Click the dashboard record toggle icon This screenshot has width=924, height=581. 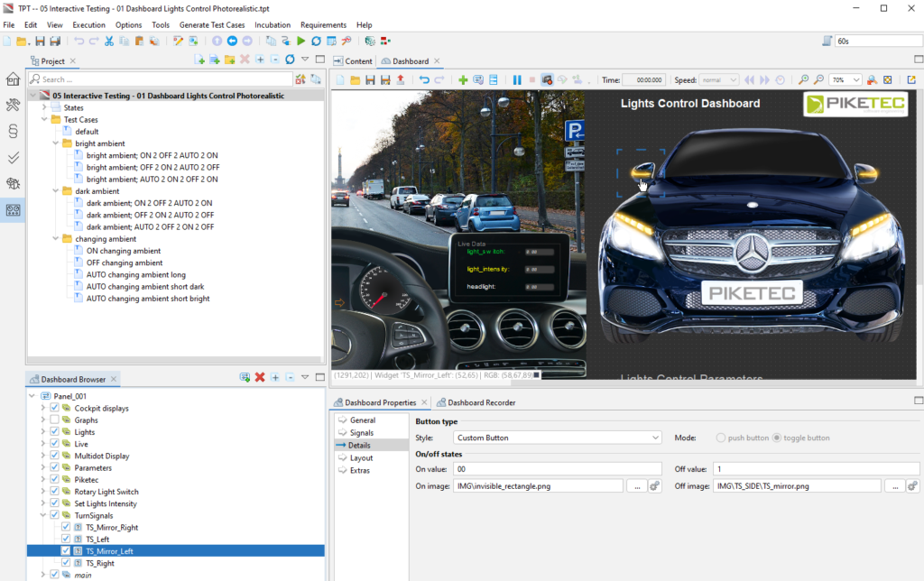pyautogui.click(x=547, y=80)
